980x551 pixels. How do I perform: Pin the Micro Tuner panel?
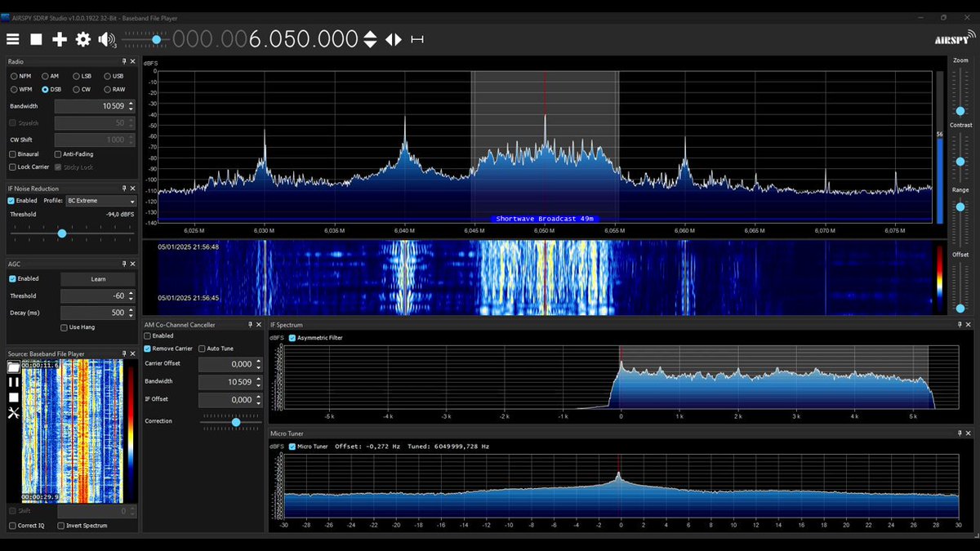click(959, 433)
